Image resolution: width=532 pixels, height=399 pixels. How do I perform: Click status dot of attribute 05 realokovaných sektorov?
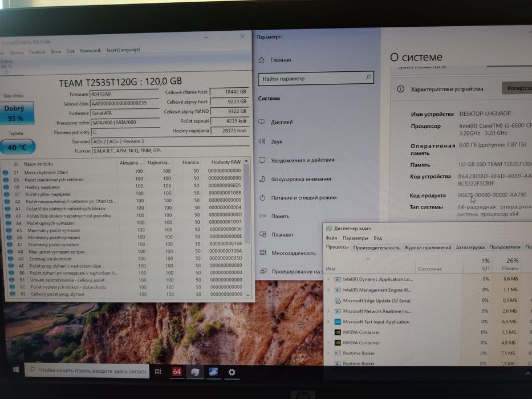click(6, 180)
